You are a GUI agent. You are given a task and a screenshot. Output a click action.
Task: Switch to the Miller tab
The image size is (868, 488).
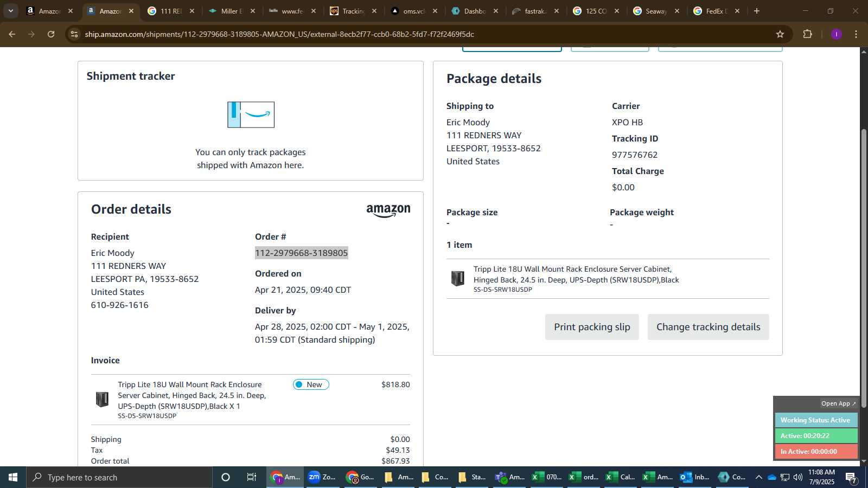(231, 11)
